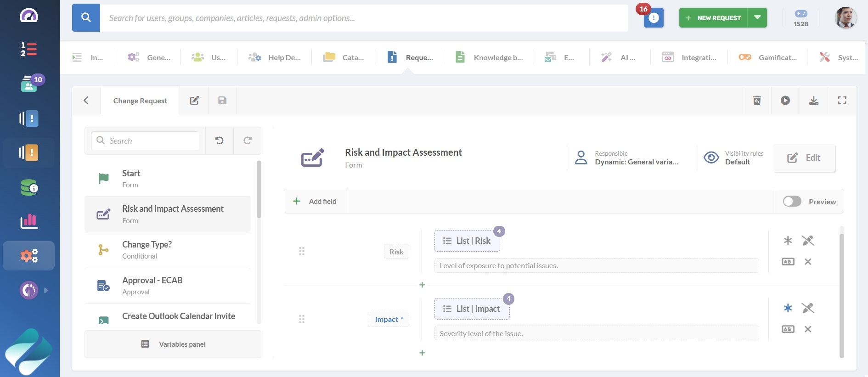Click the redo arrow beside step search

click(x=248, y=141)
